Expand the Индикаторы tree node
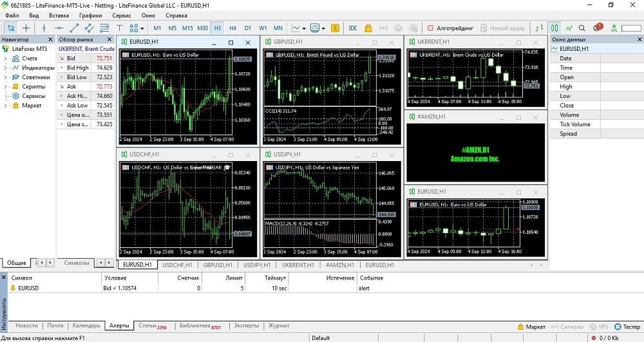The height and width of the screenshot is (342, 644). 5,68
